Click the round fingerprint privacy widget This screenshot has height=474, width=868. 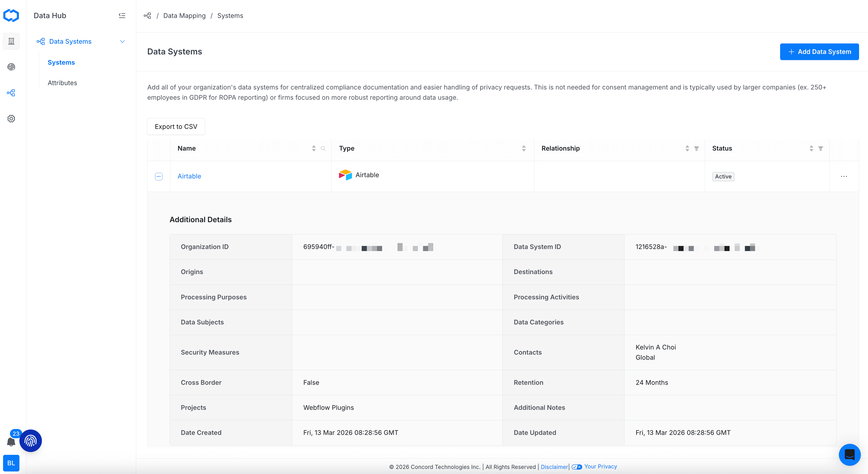(31, 441)
